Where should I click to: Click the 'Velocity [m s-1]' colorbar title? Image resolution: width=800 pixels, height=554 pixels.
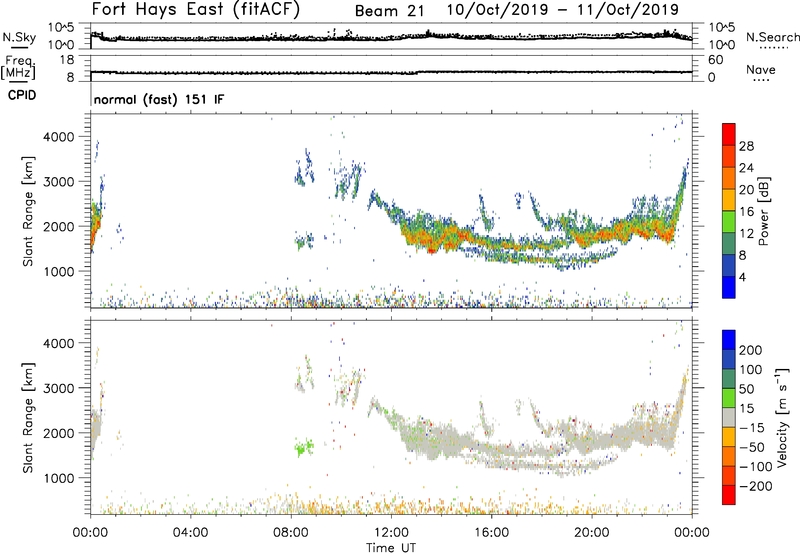point(782,417)
